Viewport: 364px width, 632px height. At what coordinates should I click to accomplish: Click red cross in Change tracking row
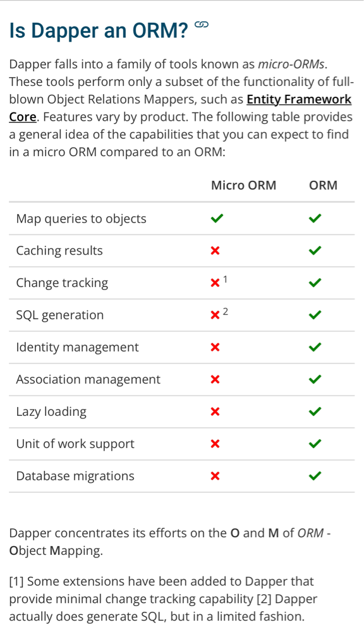(x=215, y=283)
